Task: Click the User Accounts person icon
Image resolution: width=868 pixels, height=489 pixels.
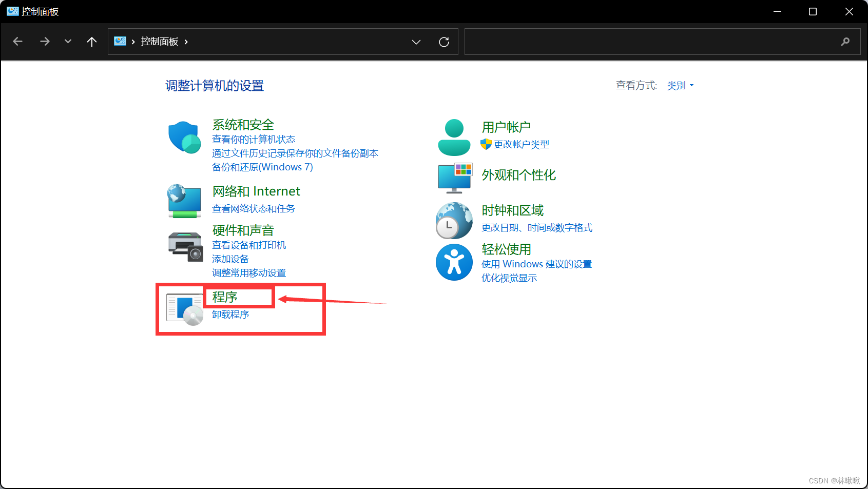Action: [454, 138]
